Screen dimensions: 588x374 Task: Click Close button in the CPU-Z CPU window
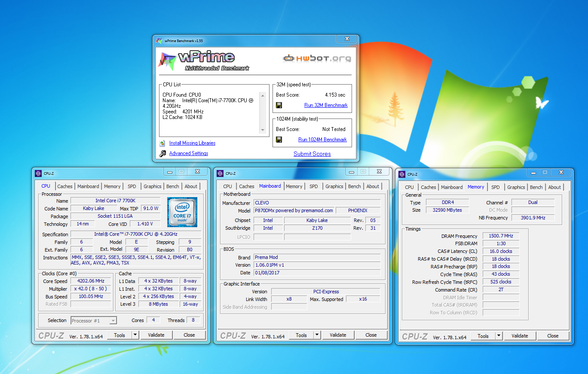click(189, 335)
